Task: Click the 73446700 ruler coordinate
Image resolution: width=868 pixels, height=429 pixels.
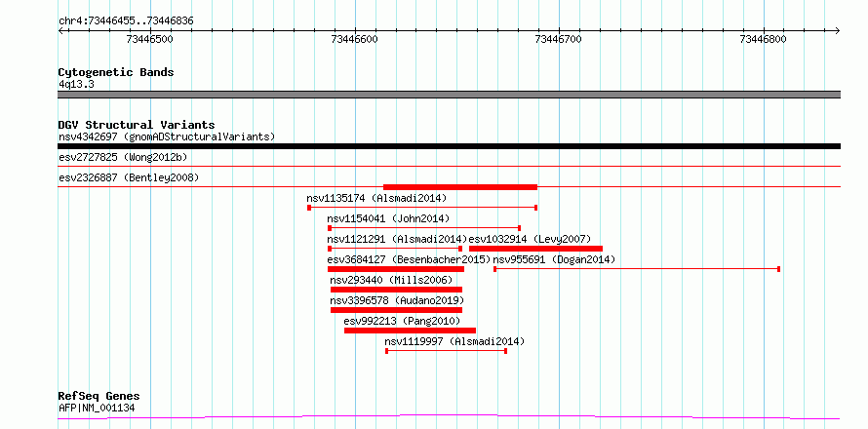Action: pyautogui.click(x=559, y=39)
